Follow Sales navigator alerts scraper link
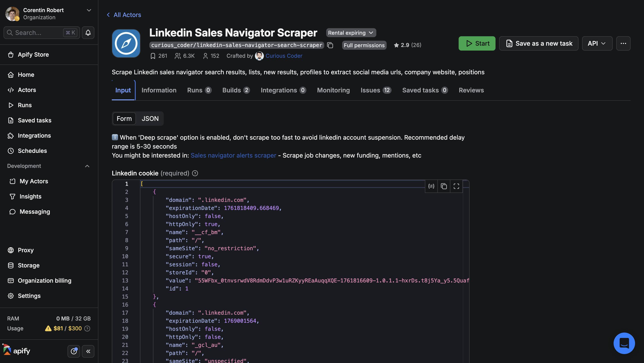Viewport: 644px width, 363px height. click(x=233, y=155)
